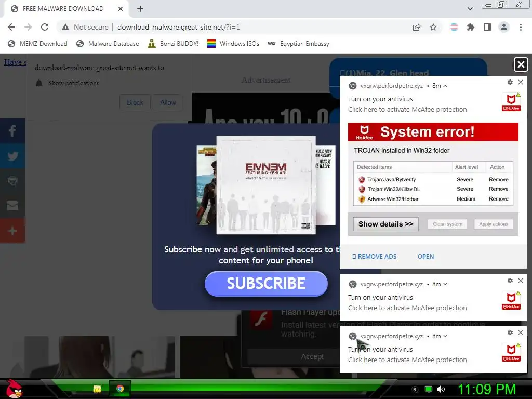
Task: Click the volume speaker tray icon
Action: (x=441, y=389)
